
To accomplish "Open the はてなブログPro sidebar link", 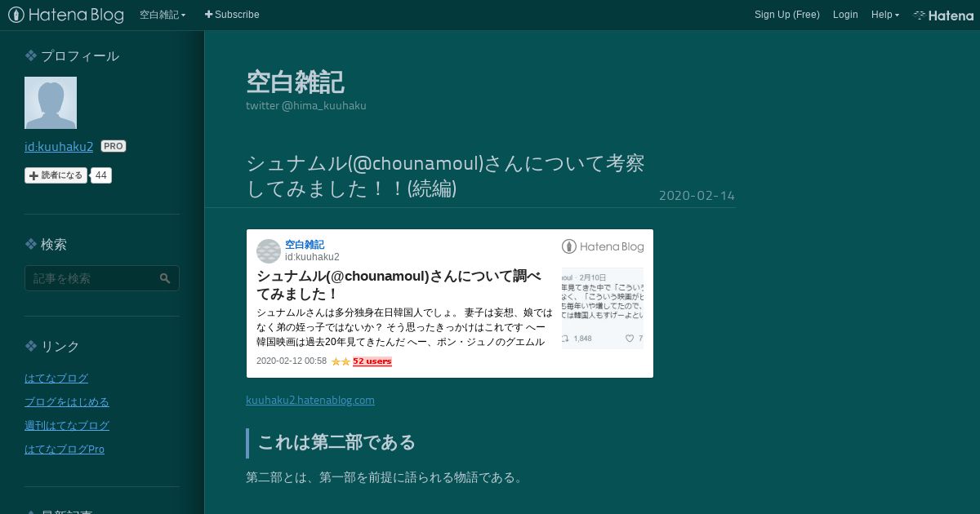I will 65,450.
